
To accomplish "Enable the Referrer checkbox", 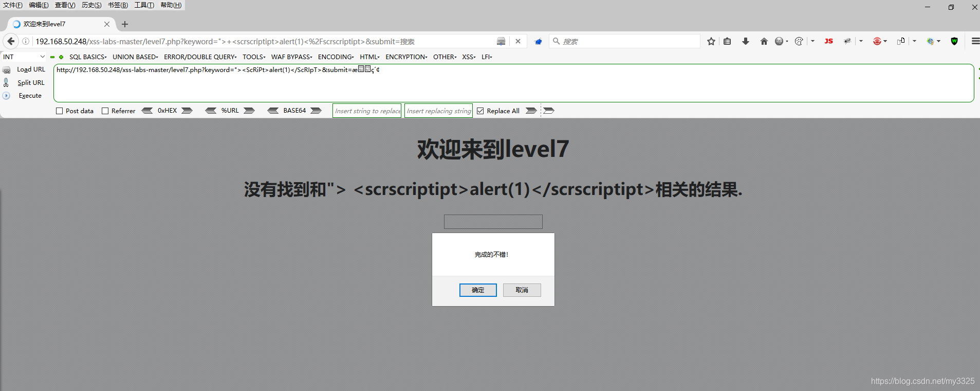I will [x=105, y=111].
